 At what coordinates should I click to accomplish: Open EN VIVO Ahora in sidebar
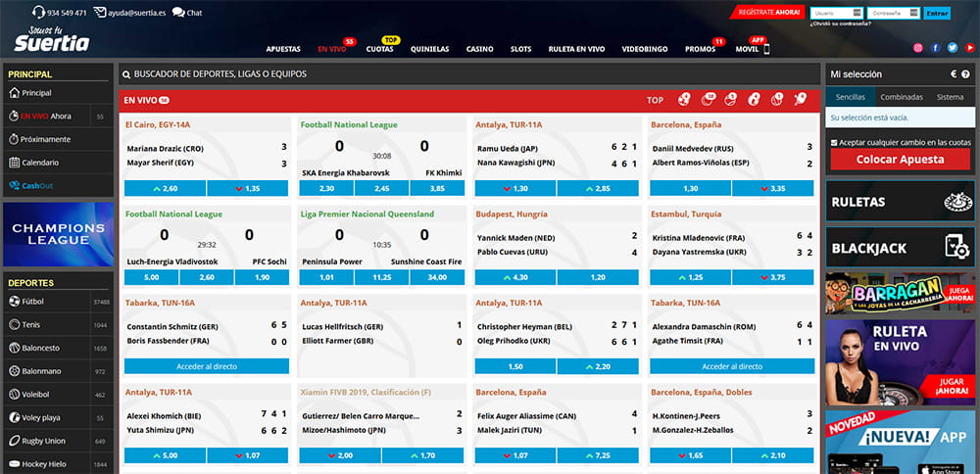59,117
